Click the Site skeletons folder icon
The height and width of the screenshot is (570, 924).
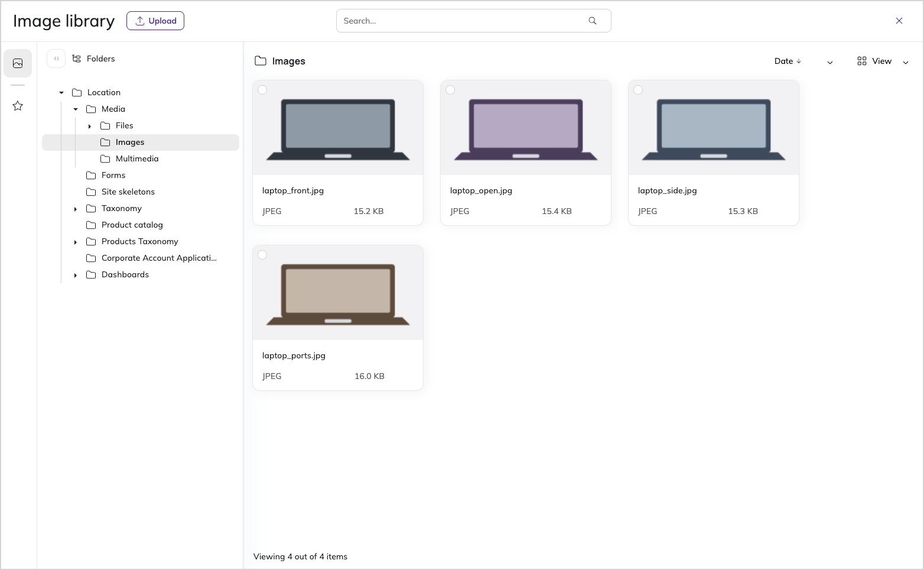[x=91, y=192]
